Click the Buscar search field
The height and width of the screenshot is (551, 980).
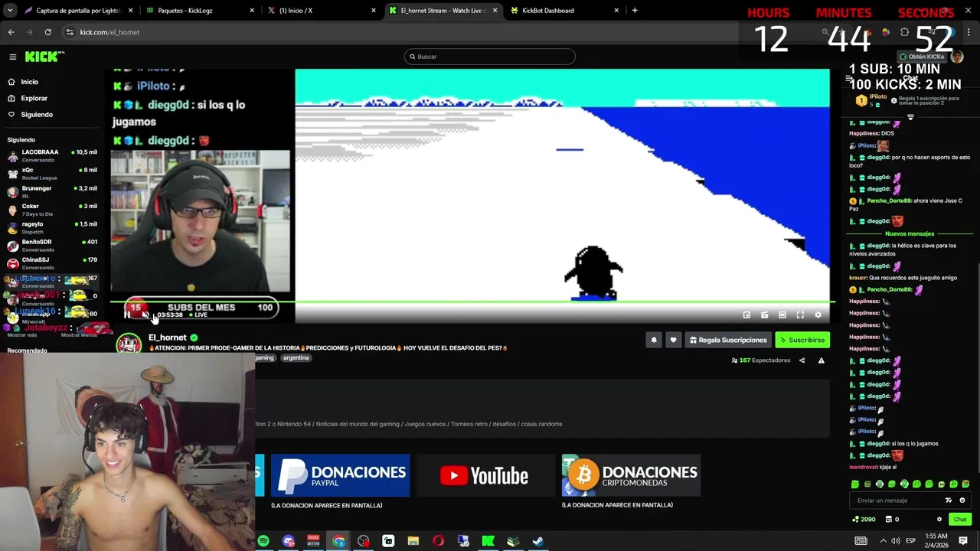(490, 57)
